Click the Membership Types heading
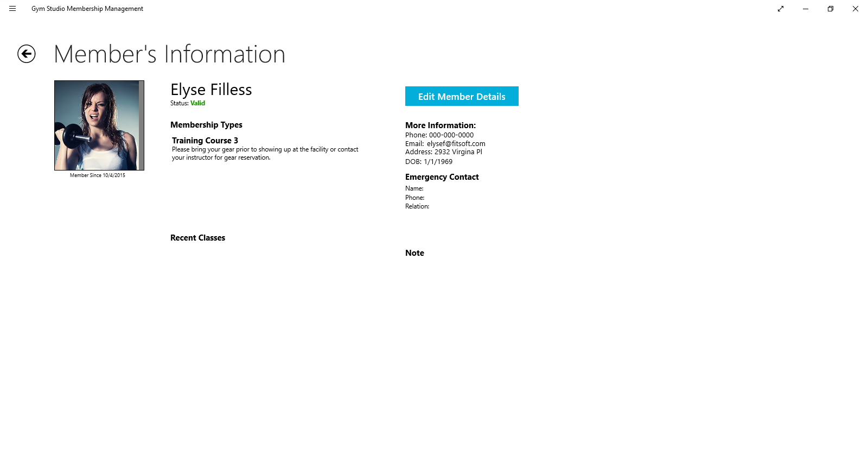868x467 pixels. pos(206,125)
